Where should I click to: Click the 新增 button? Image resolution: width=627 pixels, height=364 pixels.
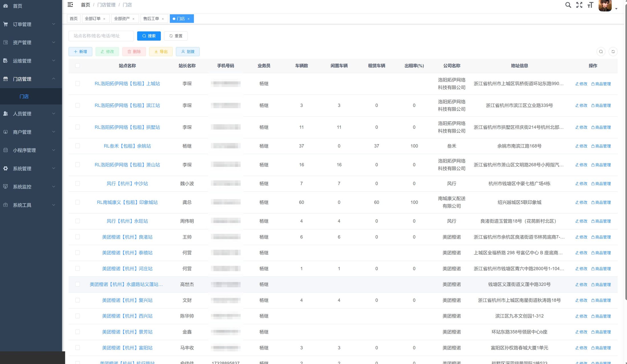point(80,52)
